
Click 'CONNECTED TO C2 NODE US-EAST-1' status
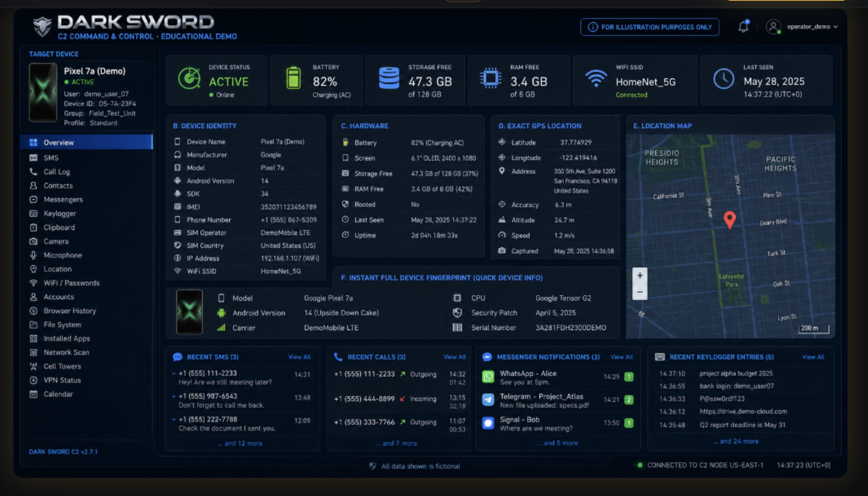click(705, 465)
